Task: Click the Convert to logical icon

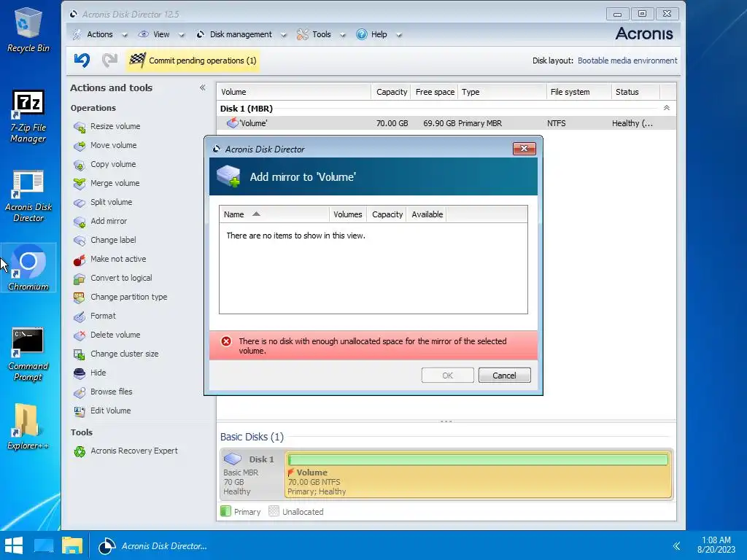Action: [79, 279]
